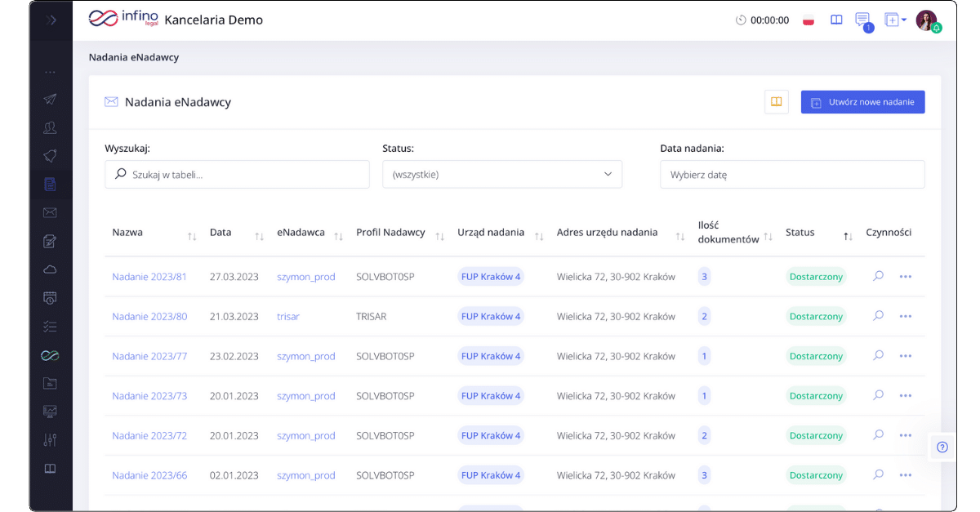Open the checklist tasks sidebar icon
This screenshot has height=512, width=980.
(50, 327)
